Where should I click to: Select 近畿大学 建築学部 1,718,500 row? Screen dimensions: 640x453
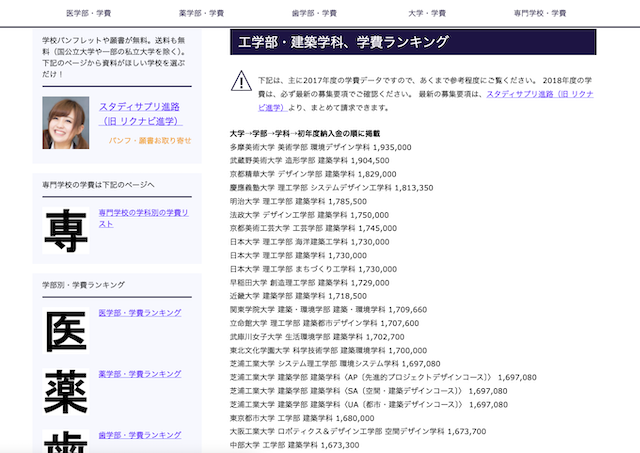(x=298, y=296)
